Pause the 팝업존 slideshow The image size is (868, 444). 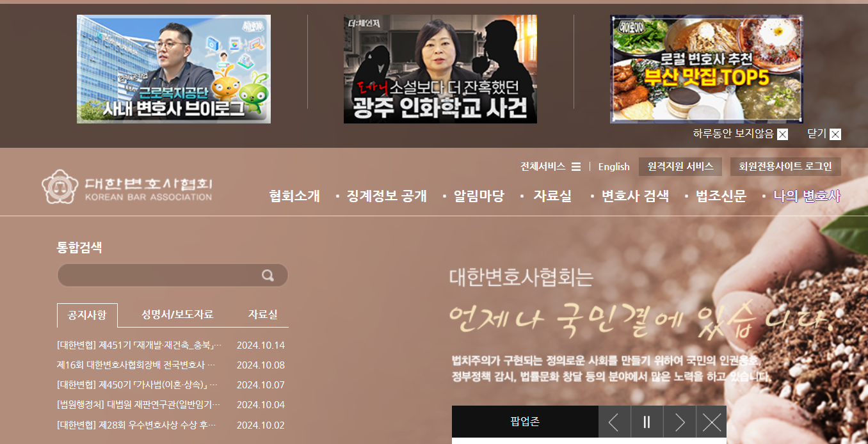(647, 422)
